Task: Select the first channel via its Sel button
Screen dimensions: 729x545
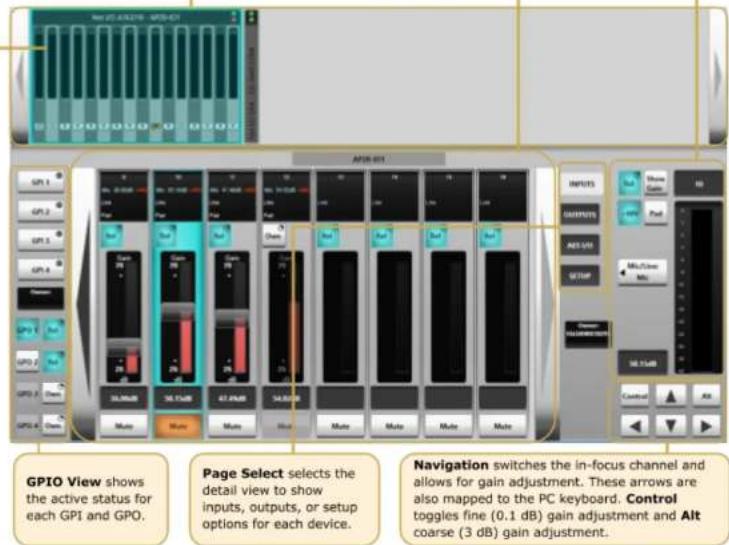Action: click(x=112, y=235)
